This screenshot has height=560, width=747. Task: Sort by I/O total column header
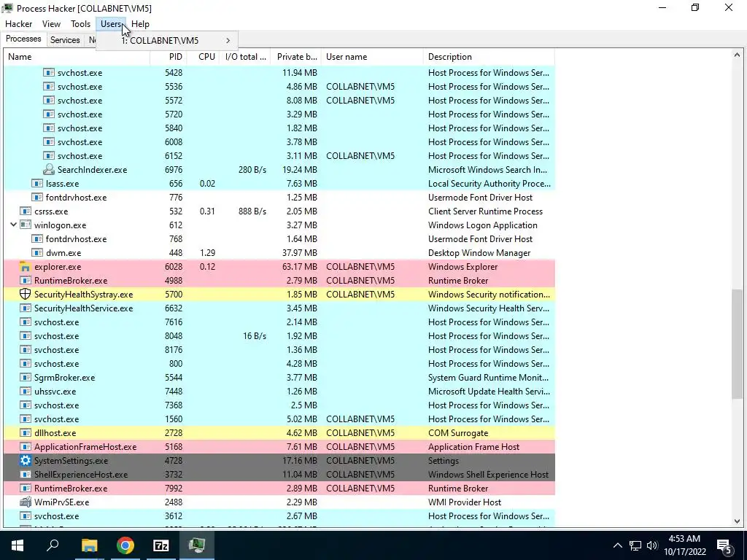(245, 57)
